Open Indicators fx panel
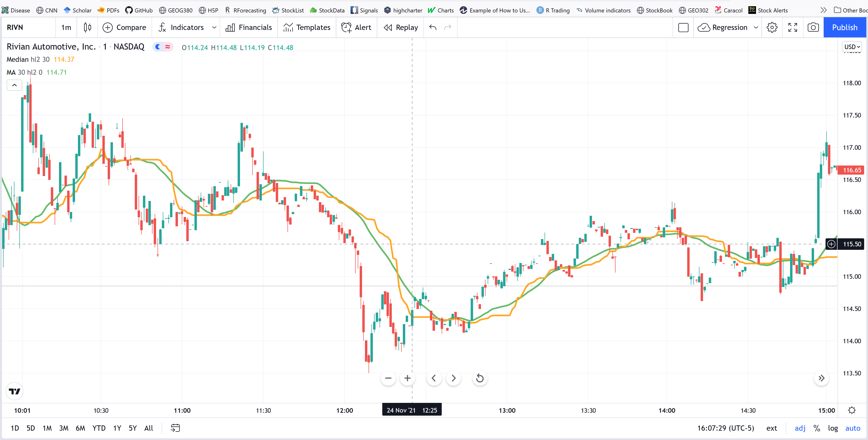 point(181,27)
